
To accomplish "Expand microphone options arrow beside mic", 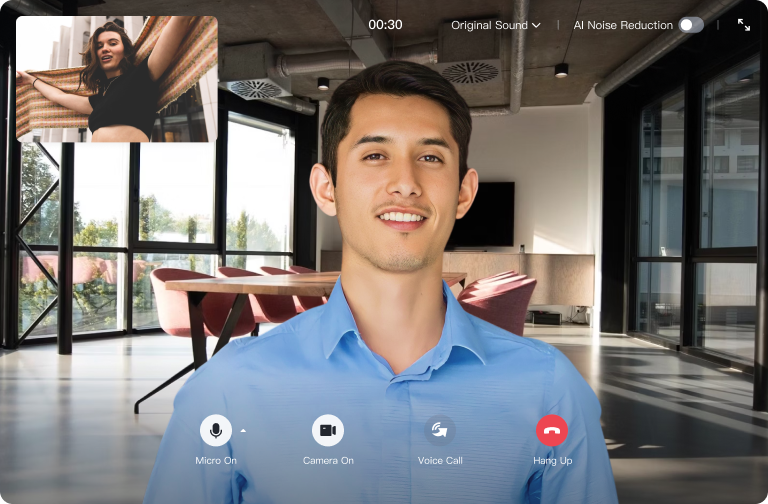I will tap(243, 431).
